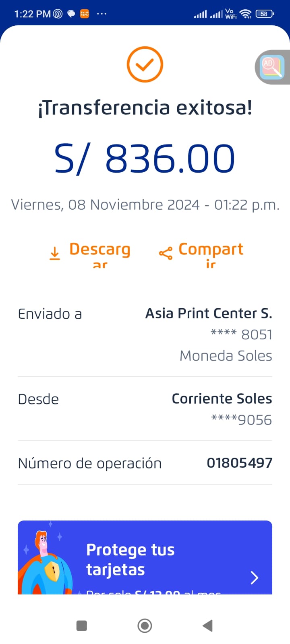Tap the orange Temu notification icon
Screen dimensions: 290x644
pos(85,14)
